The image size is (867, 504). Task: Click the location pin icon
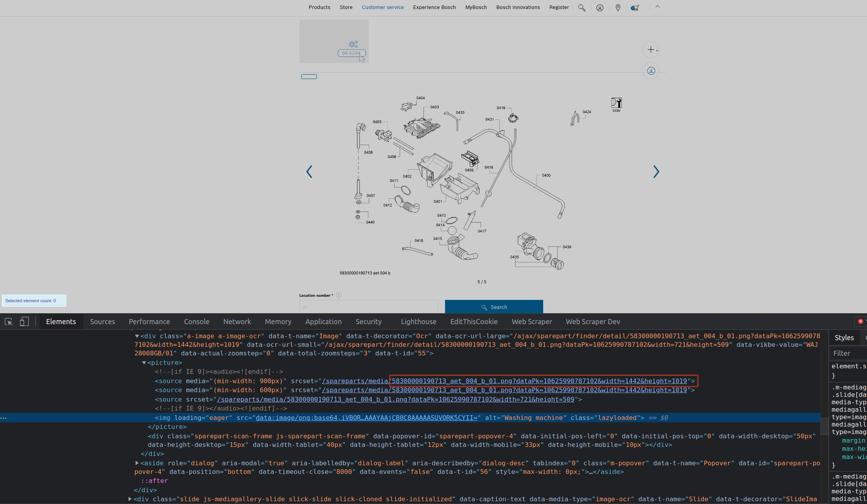pos(618,8)
